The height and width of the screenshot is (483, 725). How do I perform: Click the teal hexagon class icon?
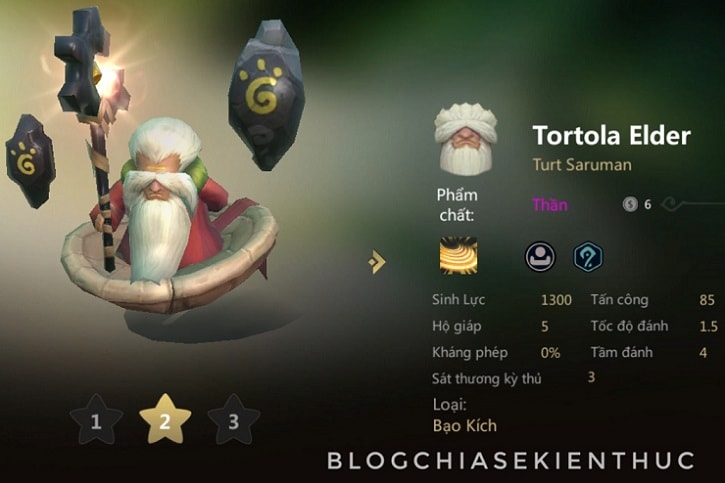(588, 257)
